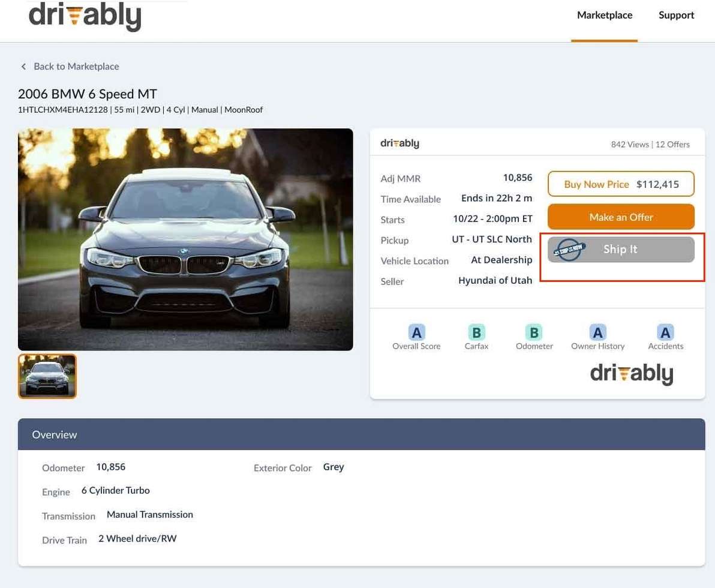Click the seller 'Hyundai of Utah'

pos(495,281)
